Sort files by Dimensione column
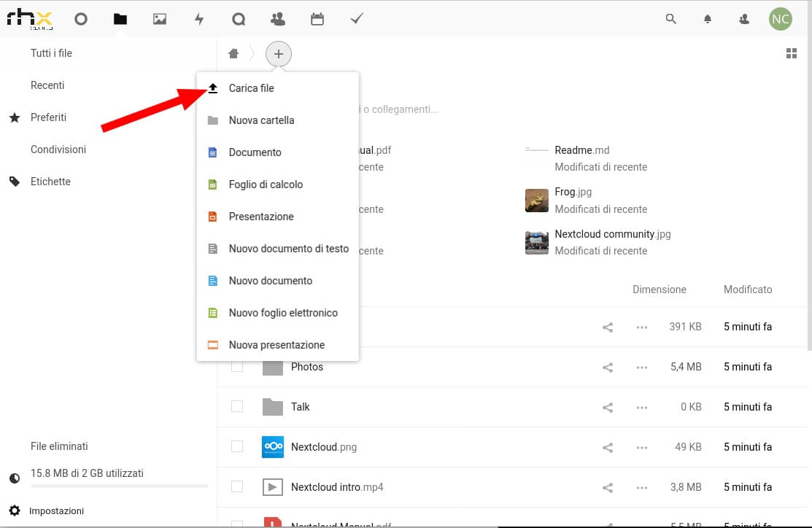Image resolution: width=812 pixels, height=528 pixels. 660,290
